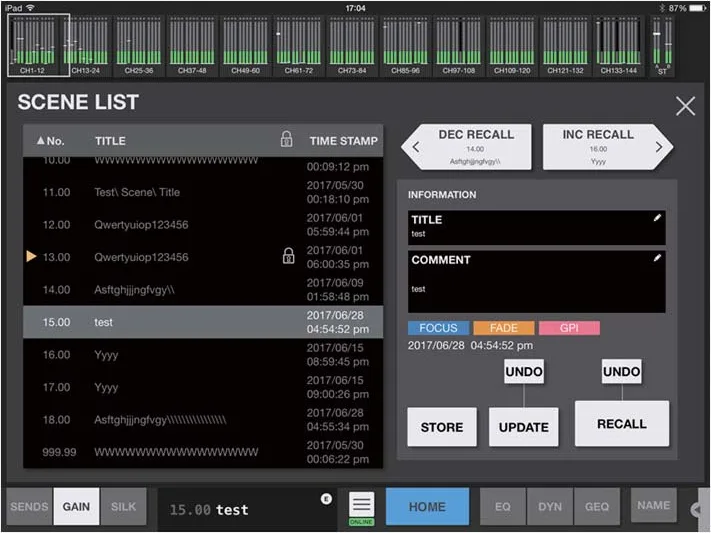Switch to GAIN mode
The width and height of the screenshot is (711, 533).
tap(76, 506)
